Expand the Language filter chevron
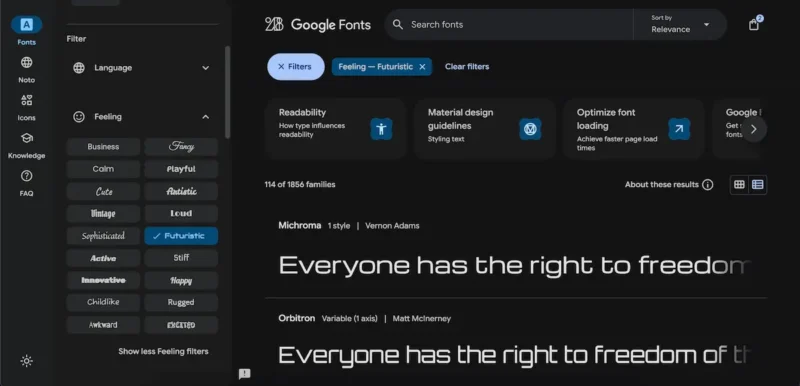 click(206, 68)
